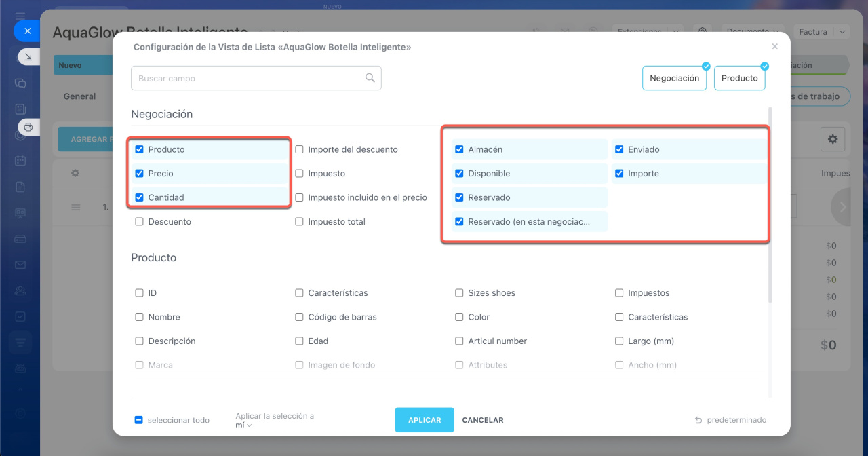
Task: Uncheck the Cantidad checkbox
Action: [139, 197]
